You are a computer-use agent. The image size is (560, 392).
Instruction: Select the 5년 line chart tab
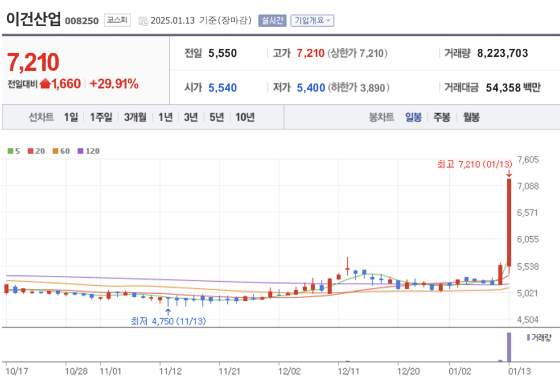coord(216,117)
